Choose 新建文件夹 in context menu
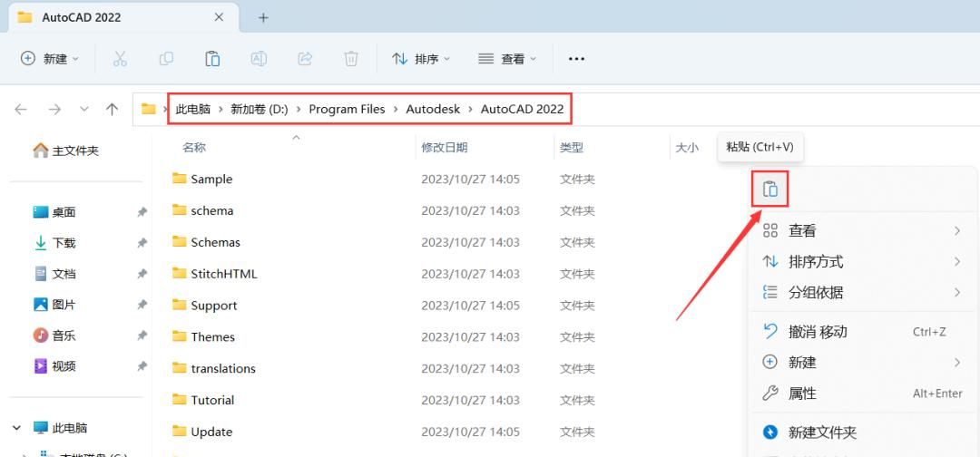 (x=865, y=432)
